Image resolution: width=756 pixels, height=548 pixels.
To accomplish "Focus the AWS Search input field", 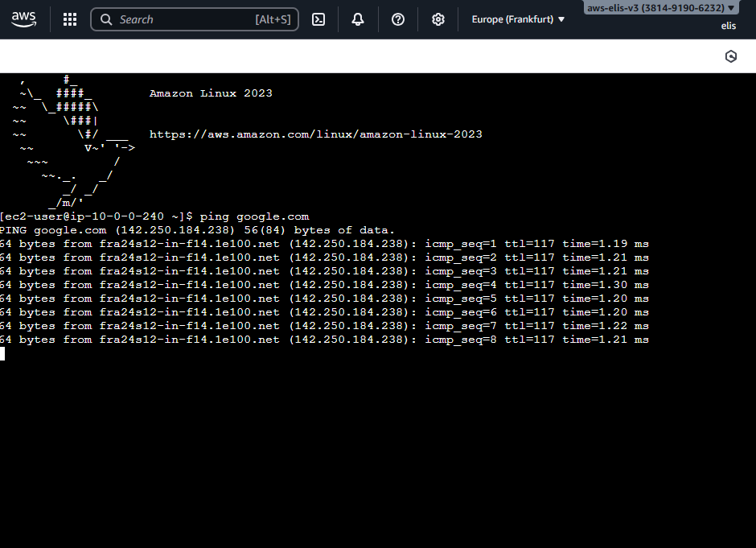I will pyautogui.click(x=185, y=19).
